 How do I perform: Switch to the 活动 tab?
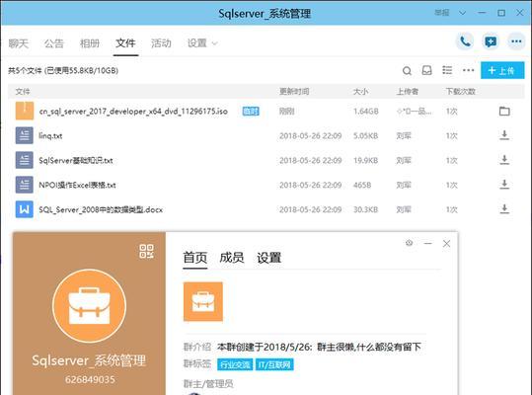(x=161, y=43)
